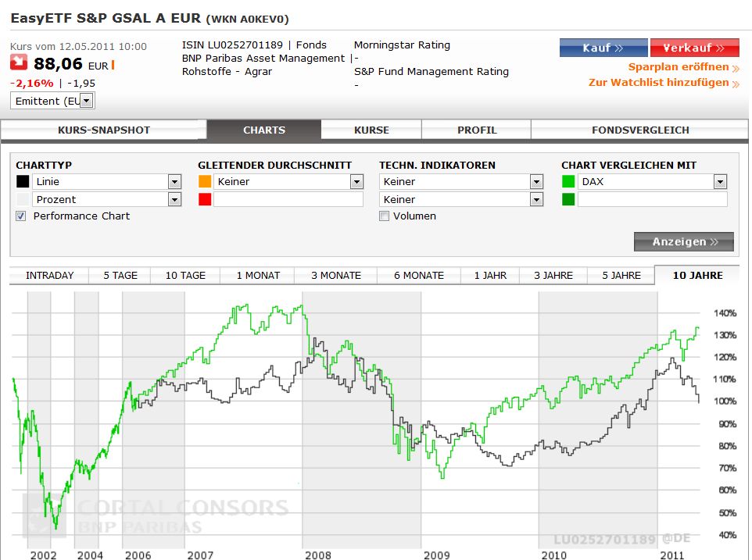This screenshot has height=560, width=752.
Task: Select the 5 Jahre time range
Action: (621, 276)
